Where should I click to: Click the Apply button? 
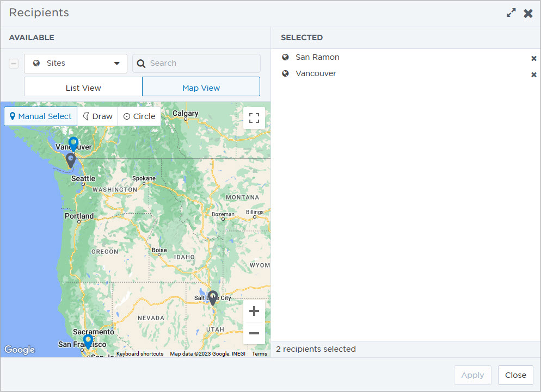(x=472, y=375)
